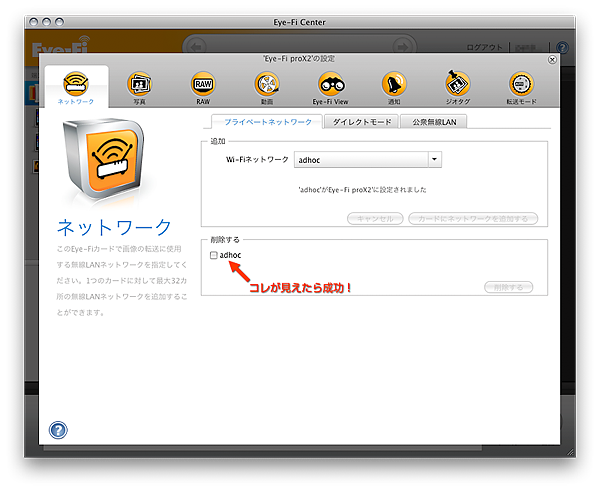
Task: Click the カードにネットワークを追加する button
Action: click(473, 219)
